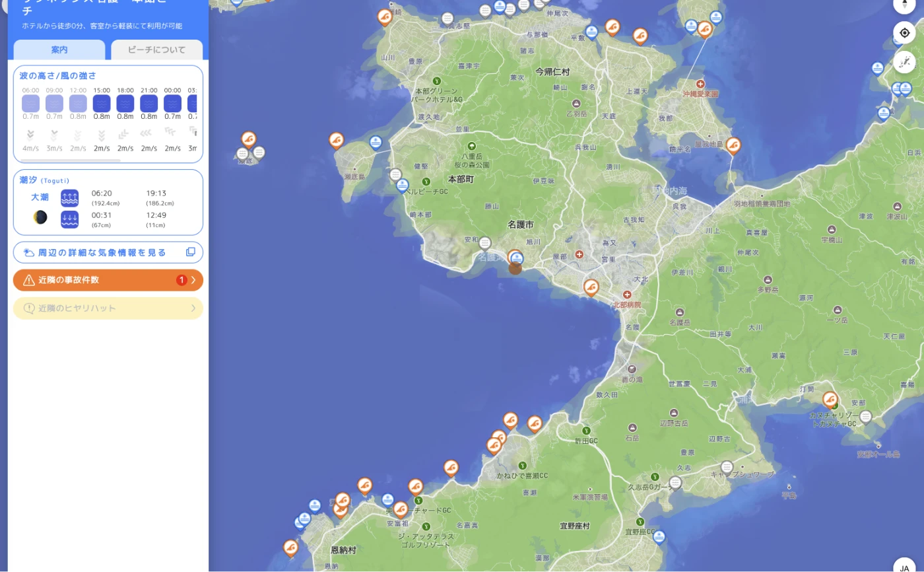Image resolution: width=924 pixels, height=572 pixels.
Task: Click the high tide icon beside 06:20
Action: 70,198
